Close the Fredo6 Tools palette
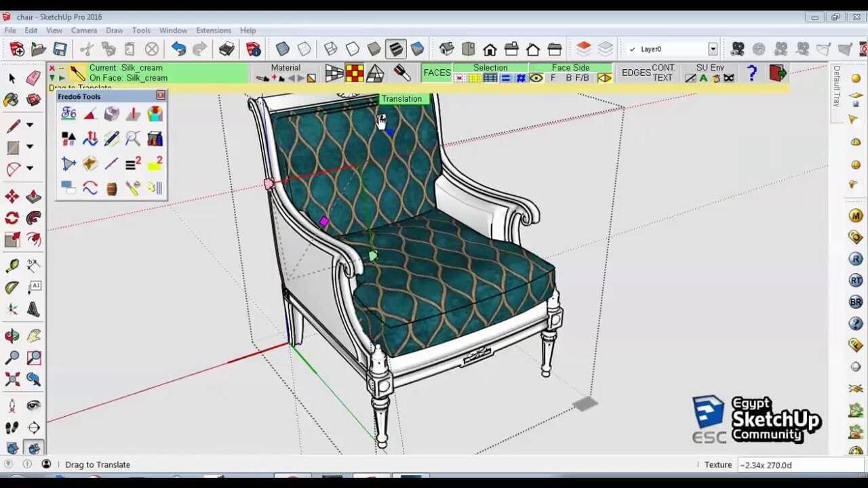The height and width of the screenshot is (488, 868). [161, 96]
